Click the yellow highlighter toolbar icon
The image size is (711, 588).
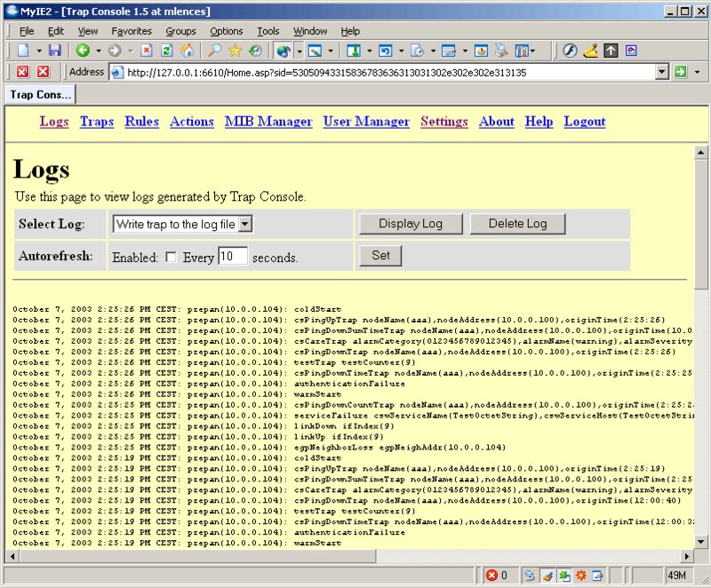590,51
